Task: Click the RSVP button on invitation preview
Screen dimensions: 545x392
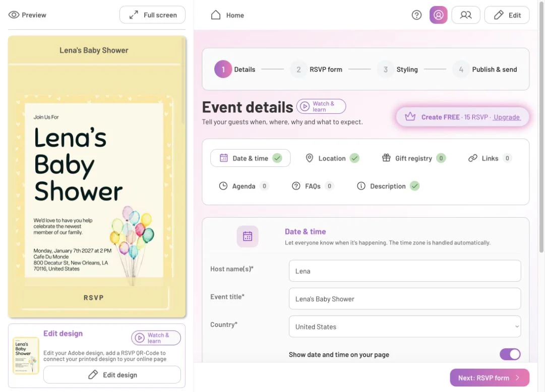Action: click(94, 297)
